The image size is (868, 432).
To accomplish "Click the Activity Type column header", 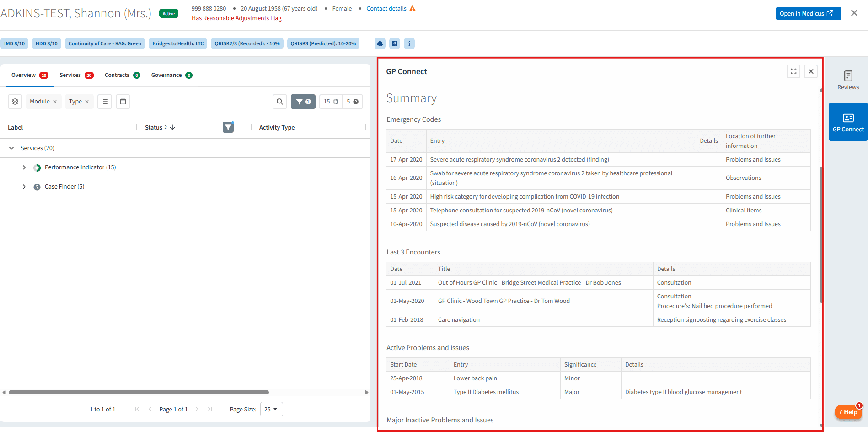I will 277,127.
